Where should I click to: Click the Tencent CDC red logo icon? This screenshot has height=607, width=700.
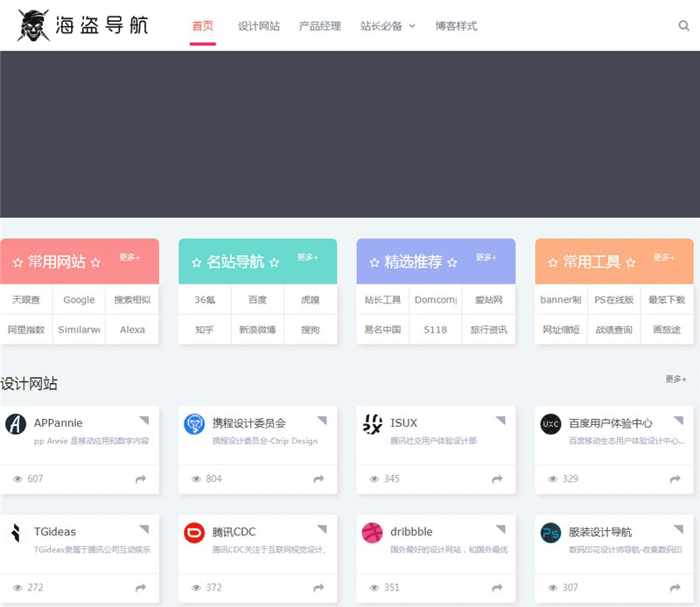194,533
